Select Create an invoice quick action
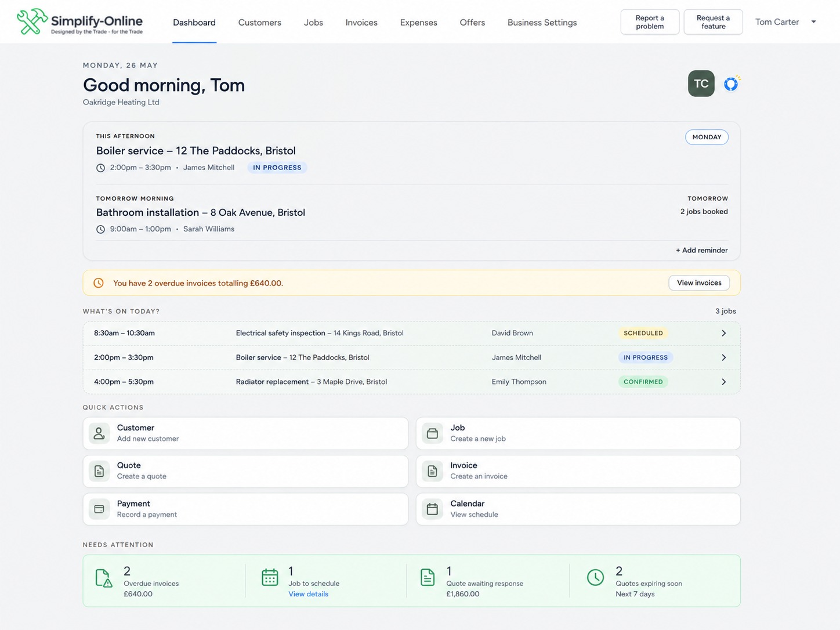 pos(578,471)
